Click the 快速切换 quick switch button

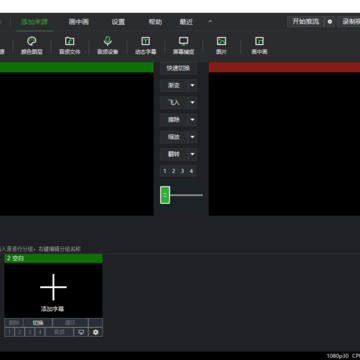click(178, 68)
